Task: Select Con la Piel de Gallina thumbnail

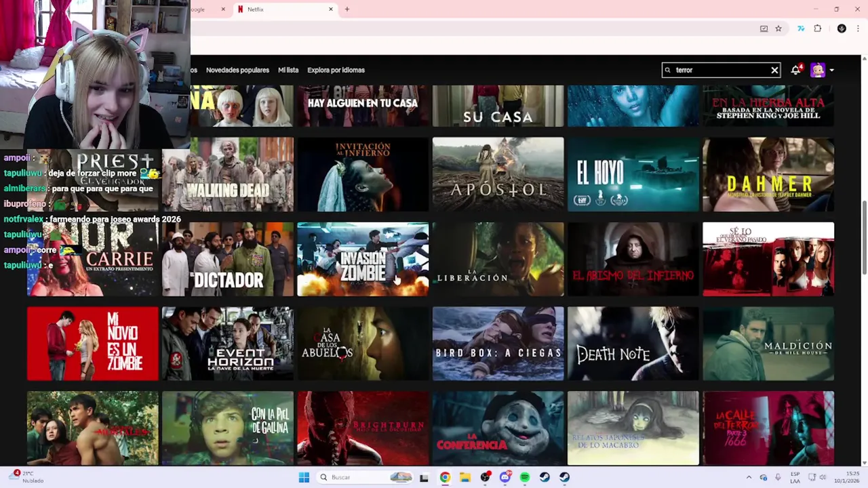Action: tap(228, 428)
